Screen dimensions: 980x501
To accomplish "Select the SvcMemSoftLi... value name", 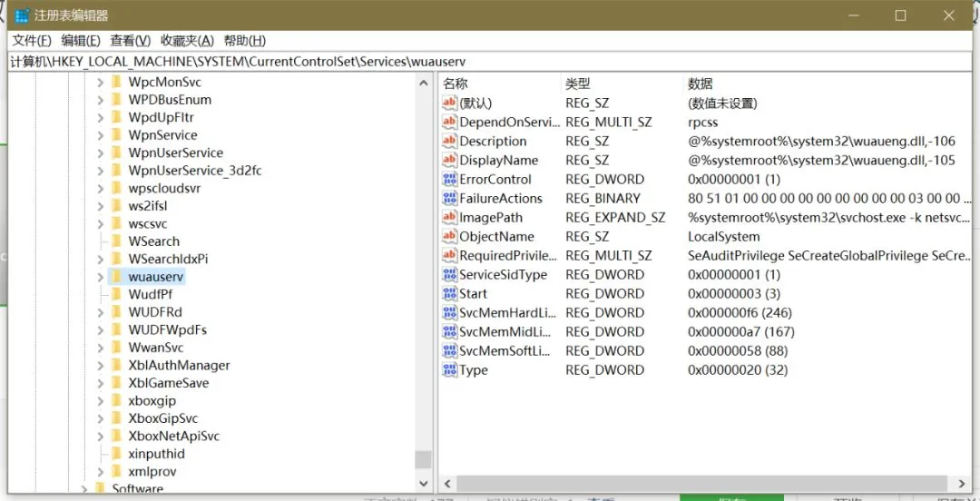I will pos(506,351).
